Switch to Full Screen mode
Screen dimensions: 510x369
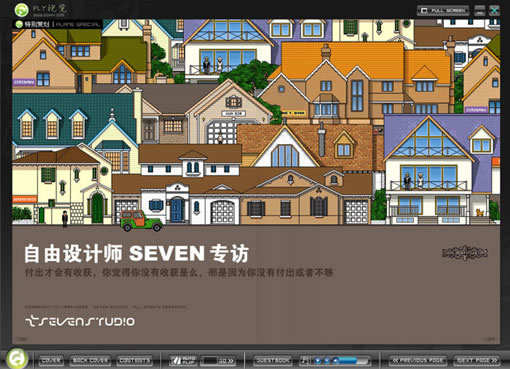tap(443, 10)
